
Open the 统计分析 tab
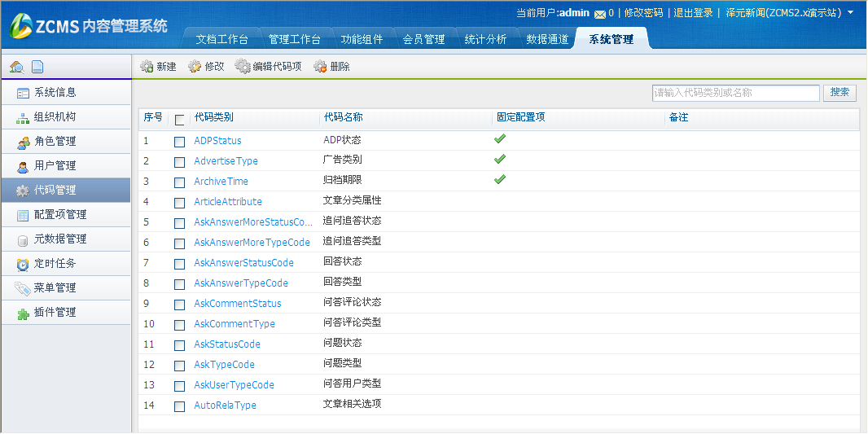point(485,39)
